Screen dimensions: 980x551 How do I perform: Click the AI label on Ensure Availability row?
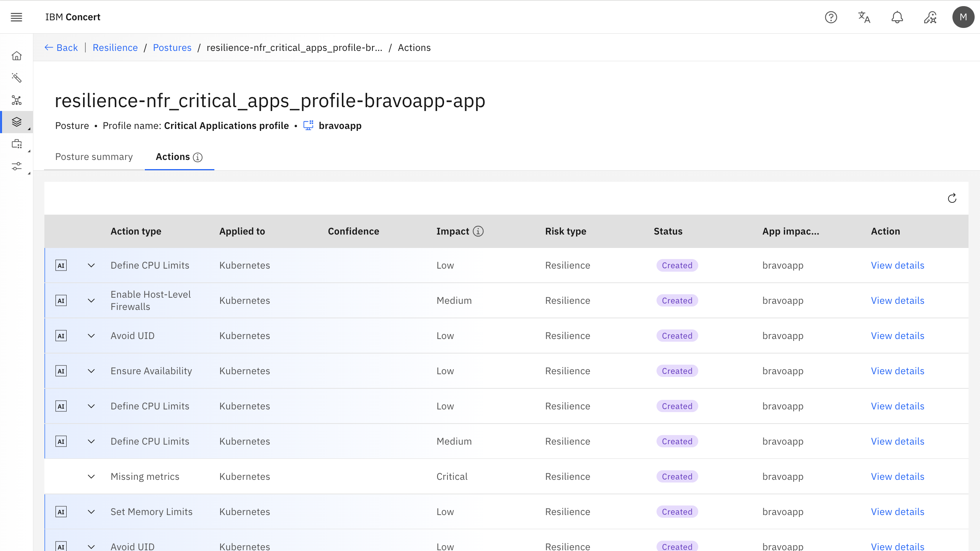[x=61, y=371]
